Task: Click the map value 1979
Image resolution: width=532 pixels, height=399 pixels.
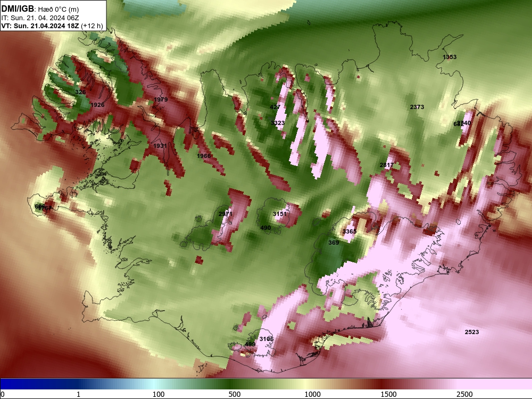Action: click(161, 99)
